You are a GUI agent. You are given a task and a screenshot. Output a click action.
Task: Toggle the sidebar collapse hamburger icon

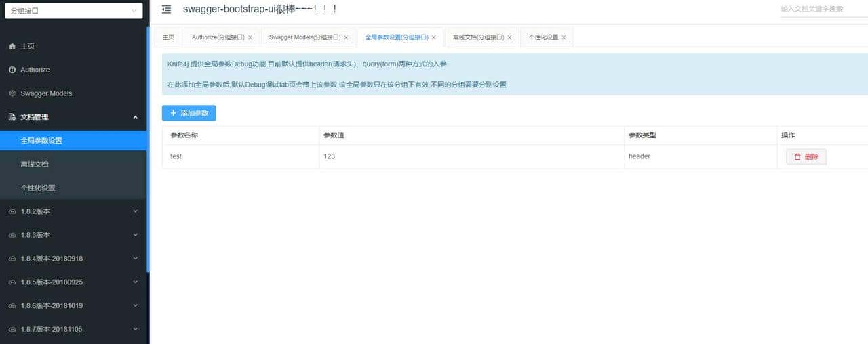pyautogui.click(x=166, y=9)
